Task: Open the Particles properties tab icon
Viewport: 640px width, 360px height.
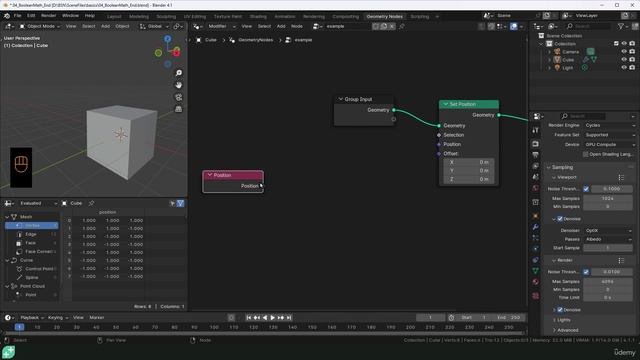Action: tap(536, 238)
